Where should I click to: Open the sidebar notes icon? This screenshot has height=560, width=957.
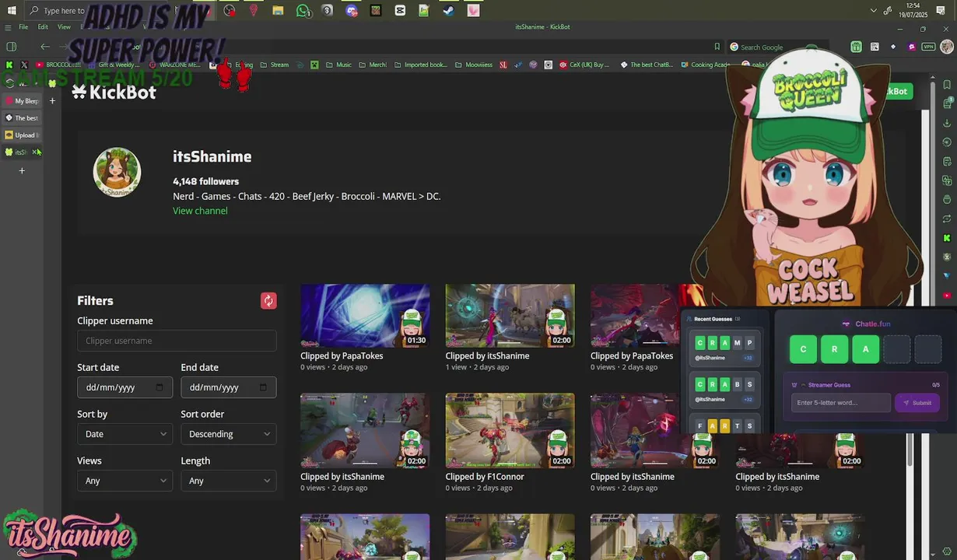coord(947,161)
